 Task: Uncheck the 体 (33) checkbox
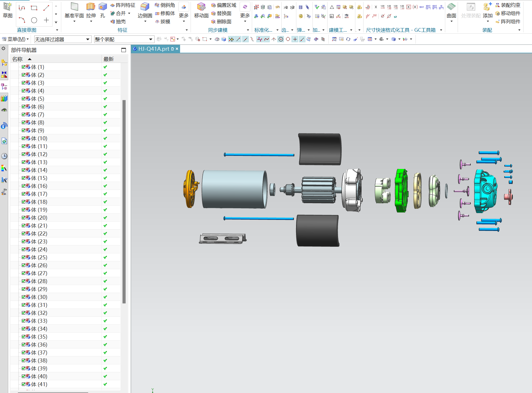[x=24, y=321]
